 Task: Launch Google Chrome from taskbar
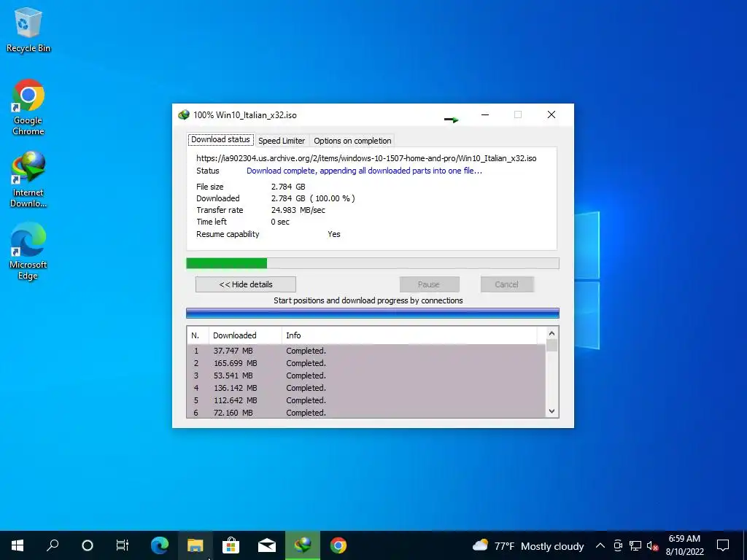point(338,545)
